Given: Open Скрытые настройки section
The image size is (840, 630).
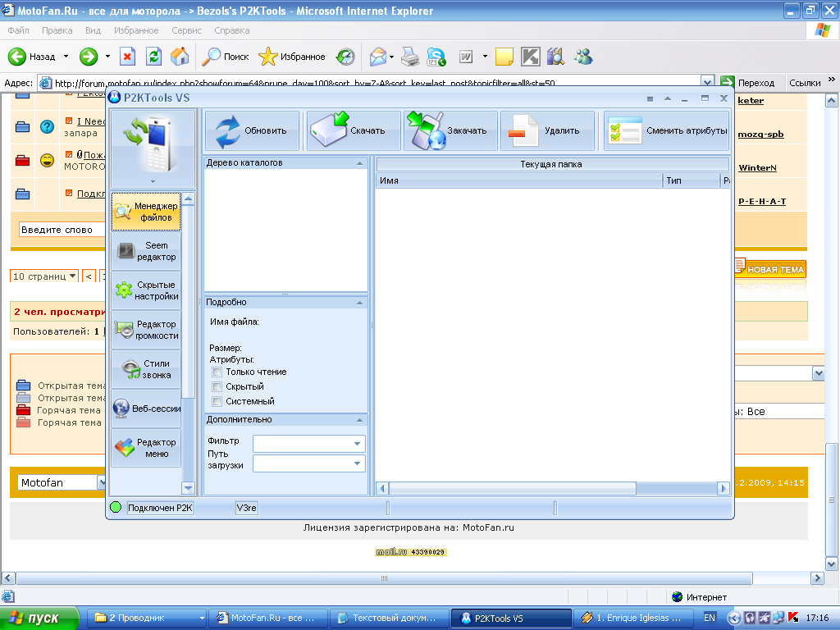Looking at the screenshot, I should click(x=146, y=290).
